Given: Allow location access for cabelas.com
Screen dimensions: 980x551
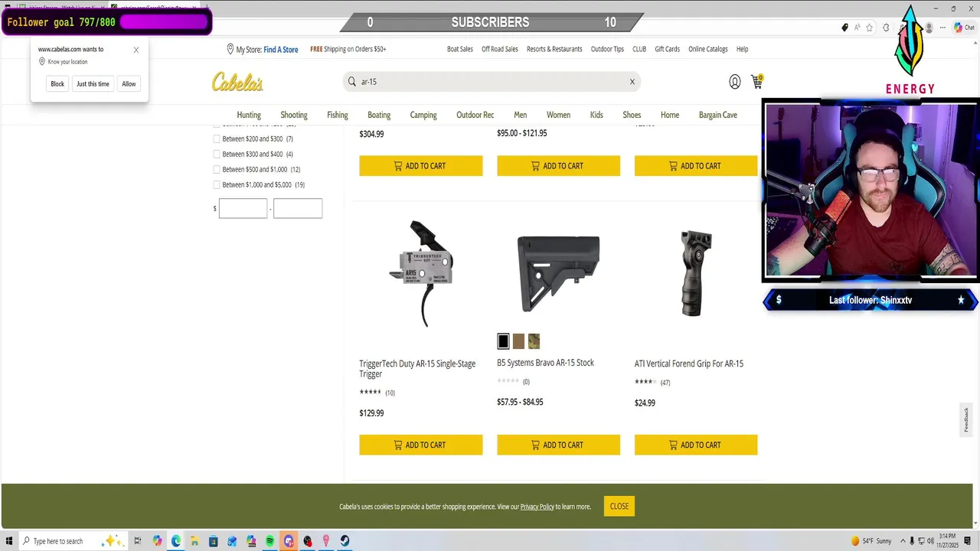Looking at the screenshot, I should click(129, 84).
